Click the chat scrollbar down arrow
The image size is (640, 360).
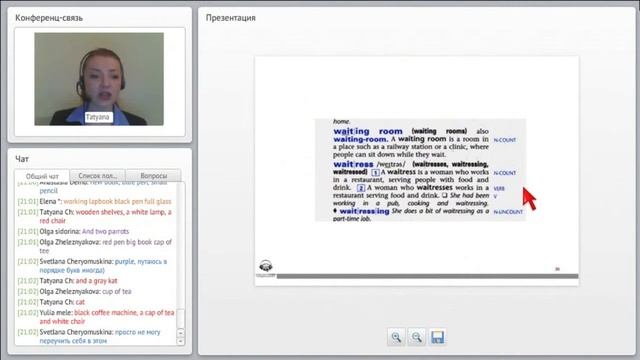180,341
